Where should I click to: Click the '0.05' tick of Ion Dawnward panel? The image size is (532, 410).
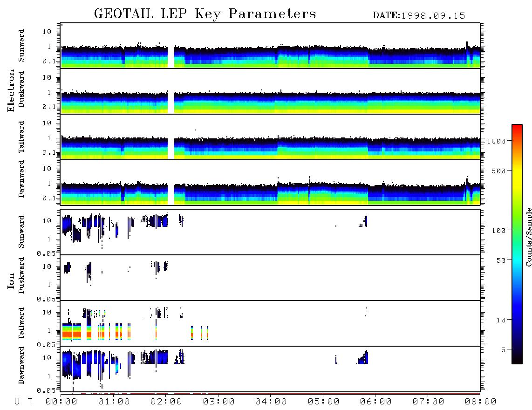click(x=46, y=390)
